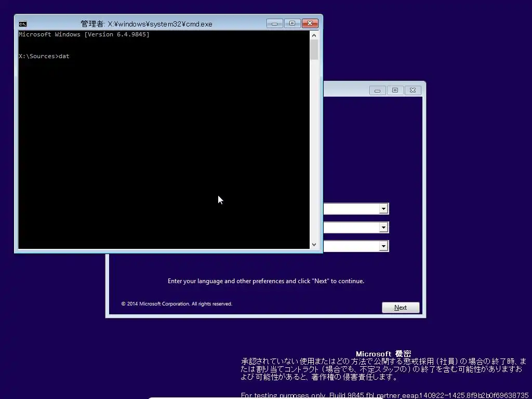The image size is (532, 399).
Task: Click the cmd scrollbar up arrow
Action: pyautogui.click(x=314, y=35)
